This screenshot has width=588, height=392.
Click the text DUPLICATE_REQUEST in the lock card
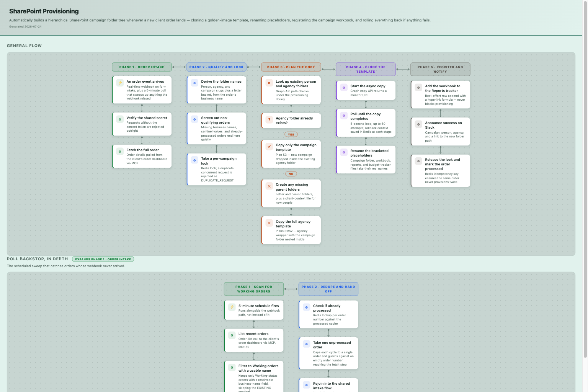pos(217,180)
